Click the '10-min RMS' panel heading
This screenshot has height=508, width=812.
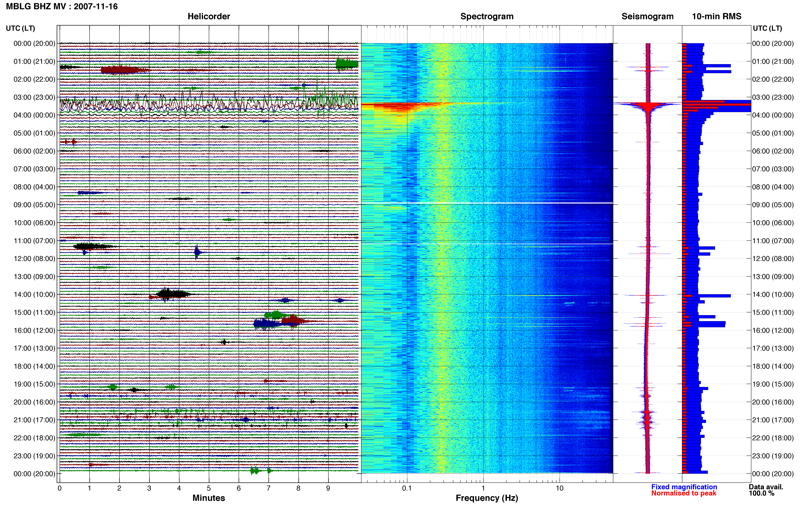pyautogui.click(x=717, y=16)
